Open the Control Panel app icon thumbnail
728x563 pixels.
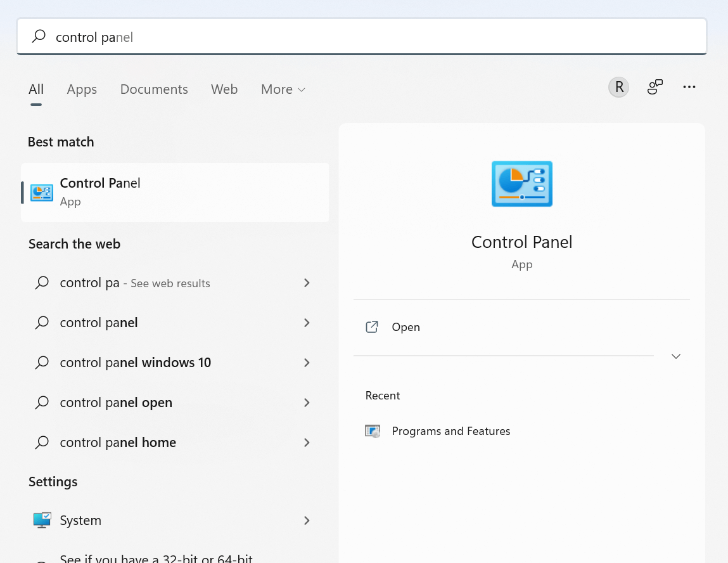point(521,184)
